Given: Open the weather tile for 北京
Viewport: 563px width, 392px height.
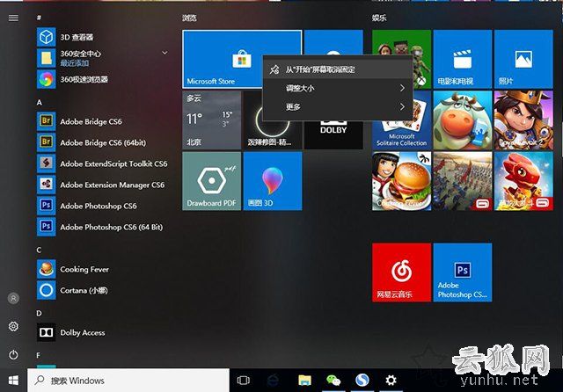Looking at the screenshot, I should (x=211, y=120).
